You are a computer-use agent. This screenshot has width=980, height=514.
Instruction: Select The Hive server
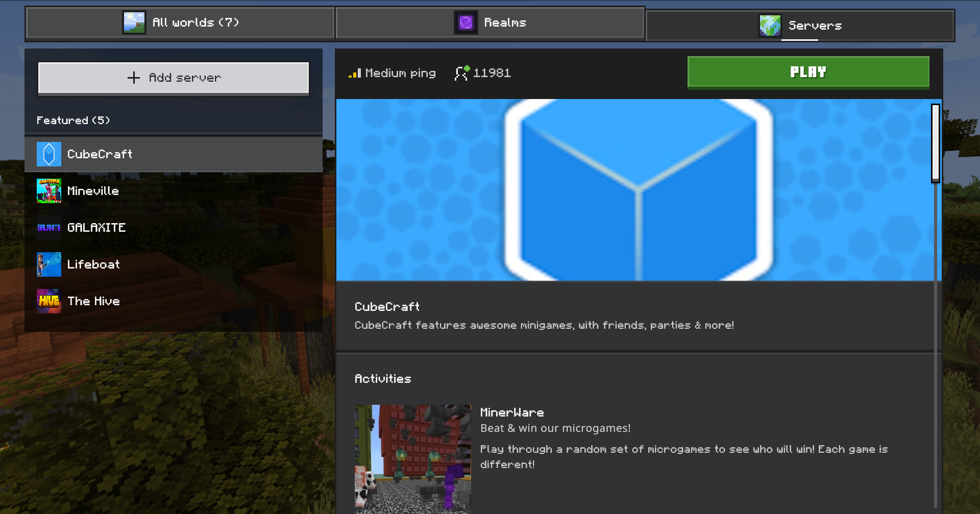[174, 301]
